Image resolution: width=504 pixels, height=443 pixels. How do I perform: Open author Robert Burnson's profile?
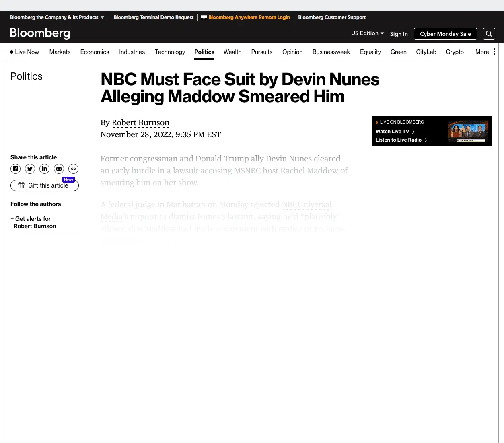(x=140, y=122)
